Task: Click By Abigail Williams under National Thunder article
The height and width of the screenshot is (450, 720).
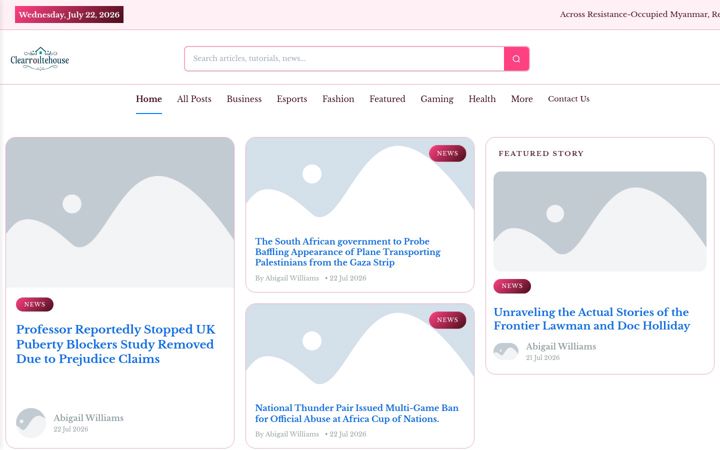Action: (x=287, y=434)
